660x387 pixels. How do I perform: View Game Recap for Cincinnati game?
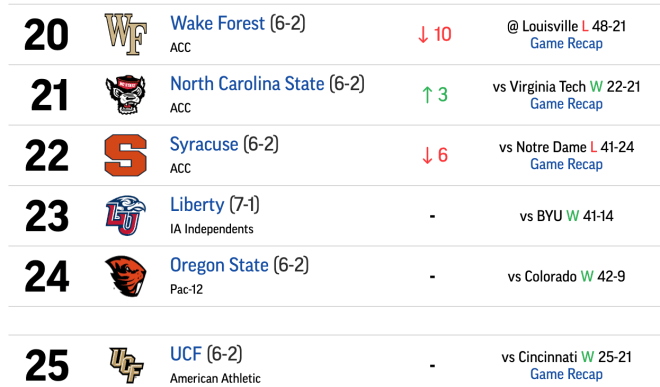click(566, 374)
